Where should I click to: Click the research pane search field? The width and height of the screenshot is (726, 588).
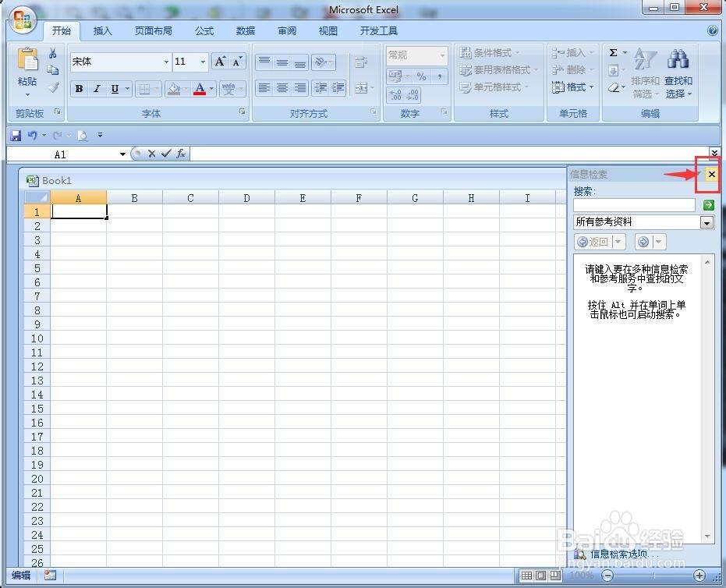[634, 205]
